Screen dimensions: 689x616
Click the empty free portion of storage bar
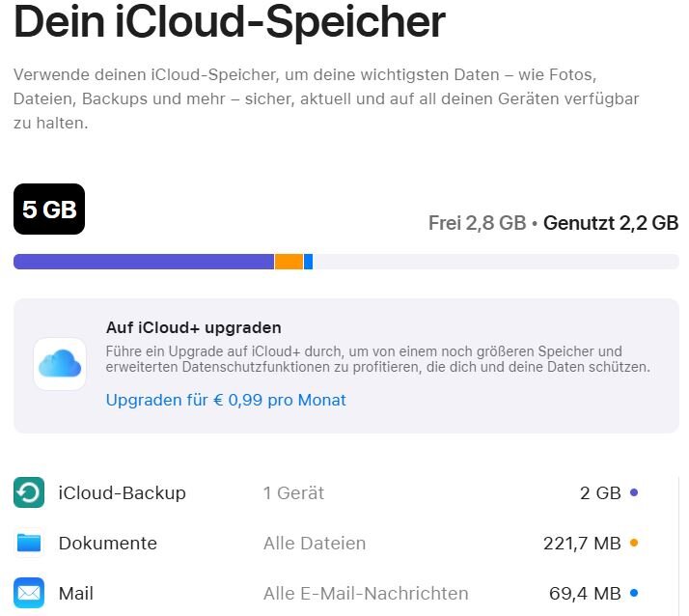(495, 262)
